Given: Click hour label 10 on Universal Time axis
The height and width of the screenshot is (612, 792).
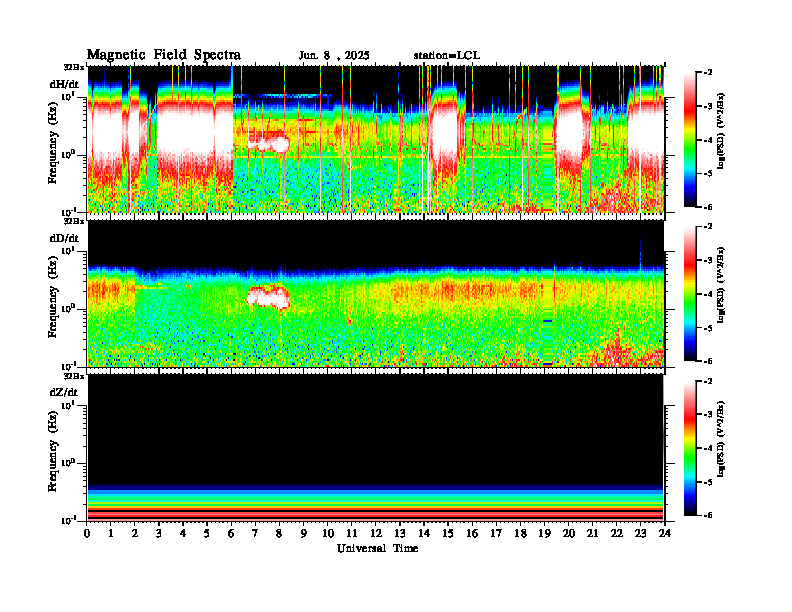Looking at the screenshot, I should (328, 534).
